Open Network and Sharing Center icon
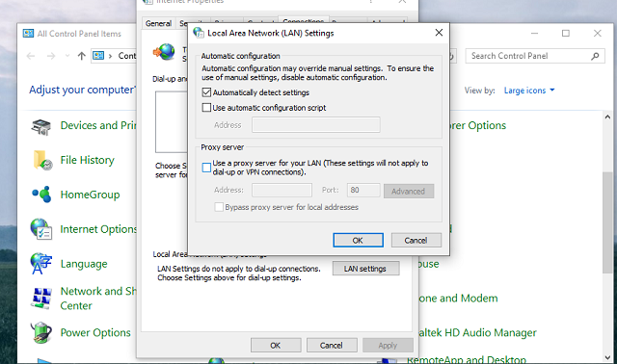This screenshot has width=617, height=364. tap(41, 299)
